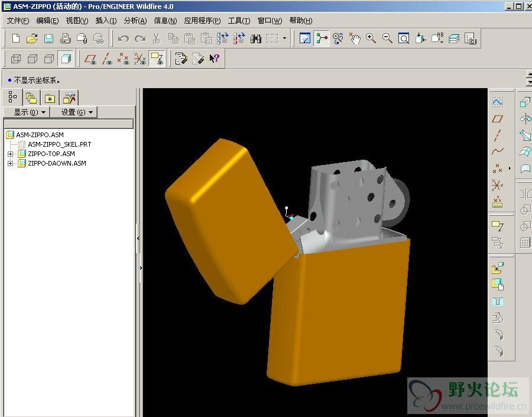Image resolution: width=532 pixels, height=417 pixels.
Task: Create a datum curve from the side toolbar
Action: click(497, 151)
